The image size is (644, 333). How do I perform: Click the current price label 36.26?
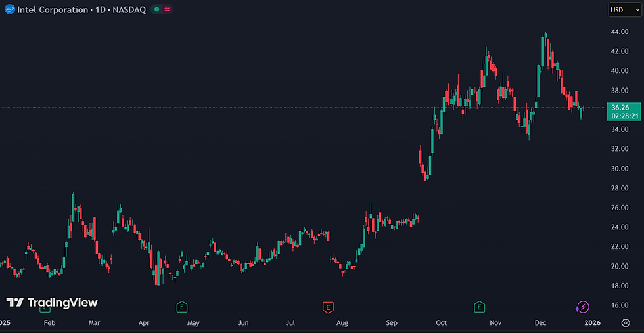coord(619,108)
